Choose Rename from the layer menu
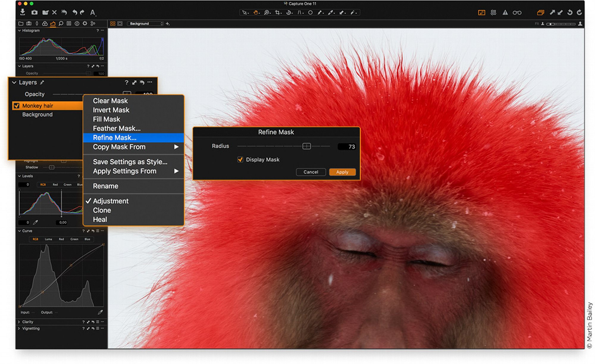 click(x=134, y=186)
